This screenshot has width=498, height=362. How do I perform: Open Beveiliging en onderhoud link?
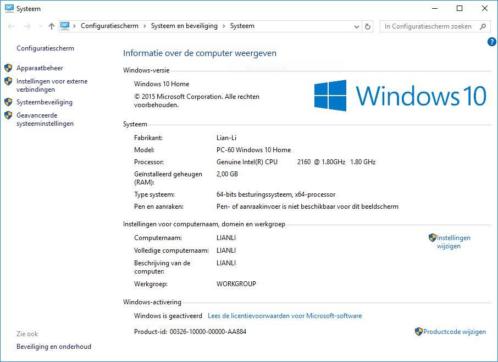coord(54,347)
